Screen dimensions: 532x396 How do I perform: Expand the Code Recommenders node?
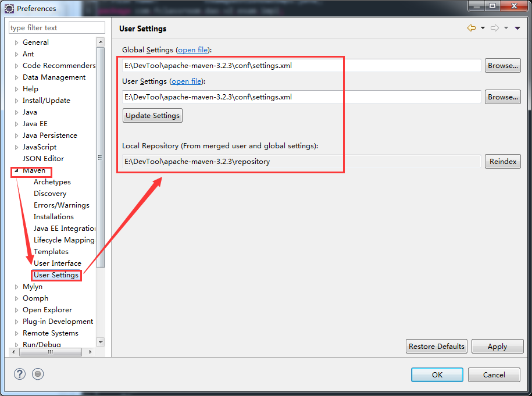click(x=16, y=66)
